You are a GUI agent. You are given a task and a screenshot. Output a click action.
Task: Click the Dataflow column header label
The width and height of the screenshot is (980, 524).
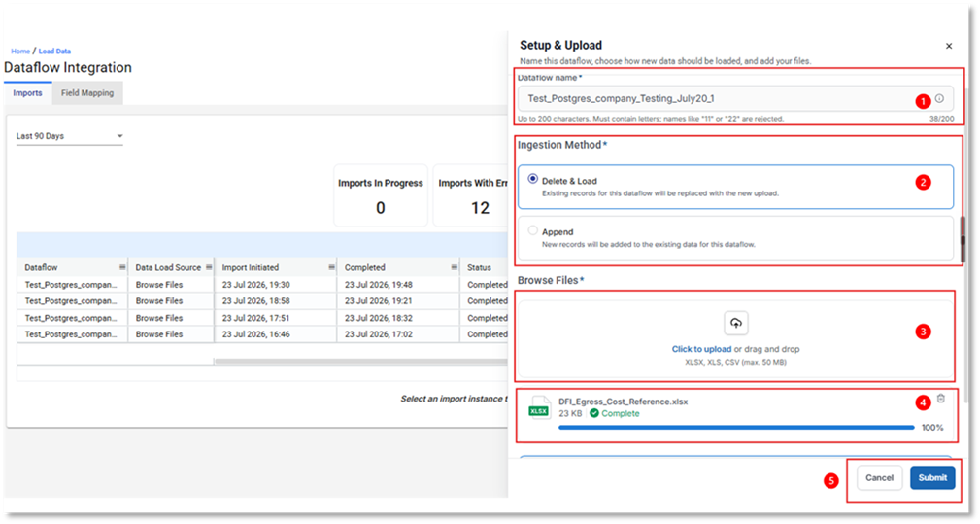(x=41, y=267)
